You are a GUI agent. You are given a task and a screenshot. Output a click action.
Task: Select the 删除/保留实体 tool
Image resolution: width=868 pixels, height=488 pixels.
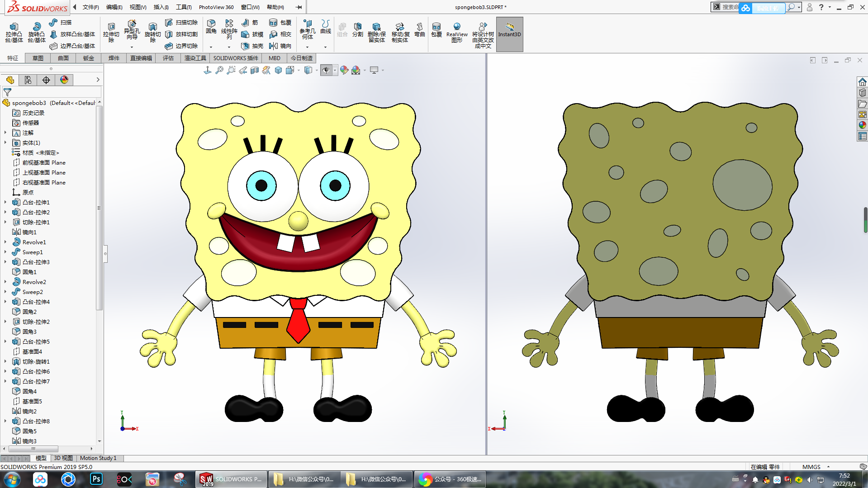376,33
